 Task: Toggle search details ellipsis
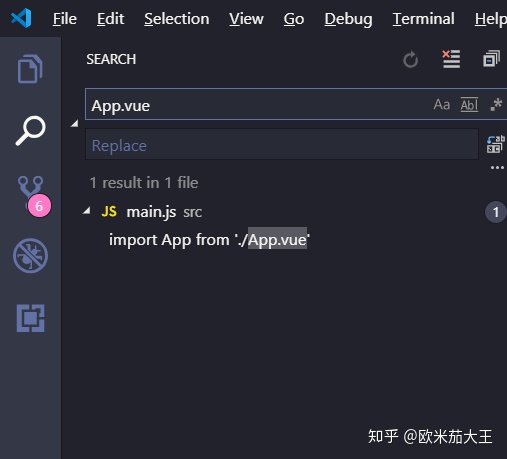click(497, 167)
